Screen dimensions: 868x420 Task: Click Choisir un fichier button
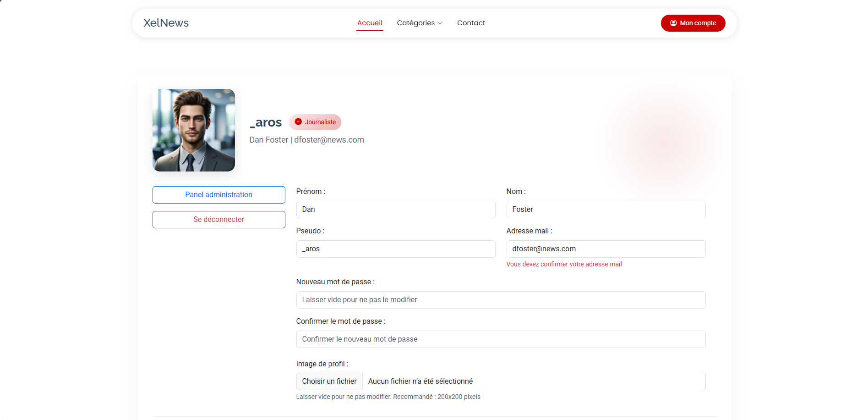[329, 381]
